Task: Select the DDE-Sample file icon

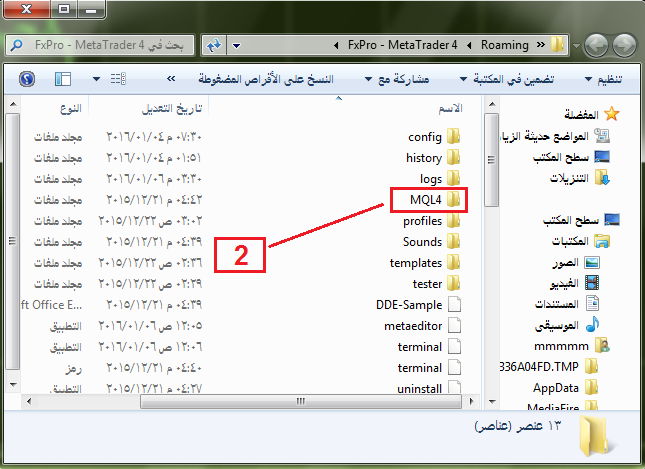Action: [454, 304]
